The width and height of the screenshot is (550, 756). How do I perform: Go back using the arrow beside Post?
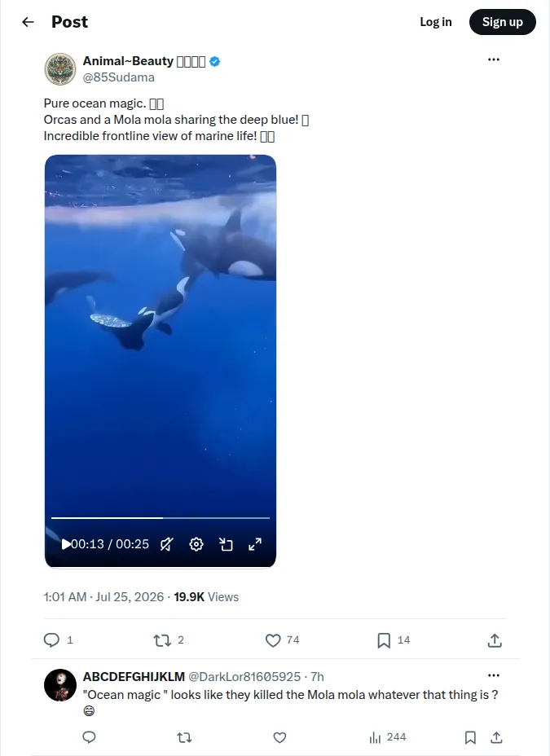click(x=28, y=22)
